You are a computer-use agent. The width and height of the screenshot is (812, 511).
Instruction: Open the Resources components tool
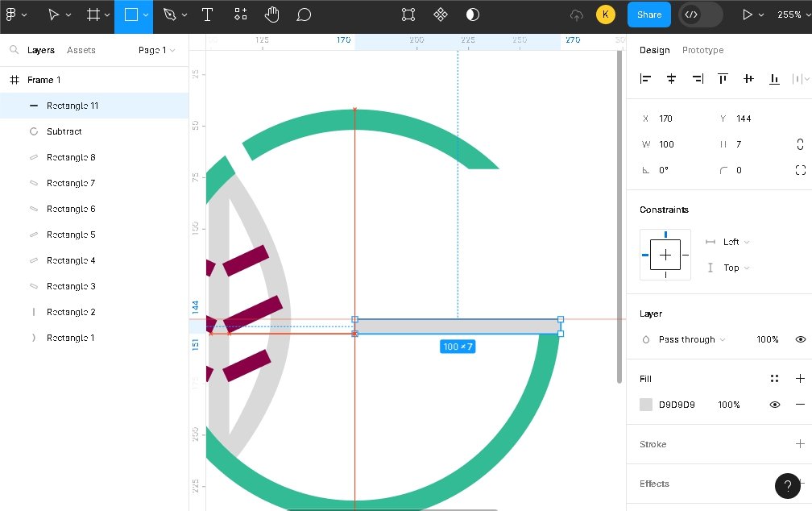coord(241,15)
